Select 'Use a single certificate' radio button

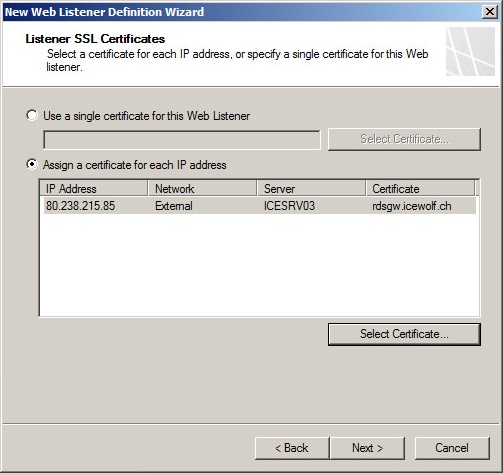click(x=32, y=116)
